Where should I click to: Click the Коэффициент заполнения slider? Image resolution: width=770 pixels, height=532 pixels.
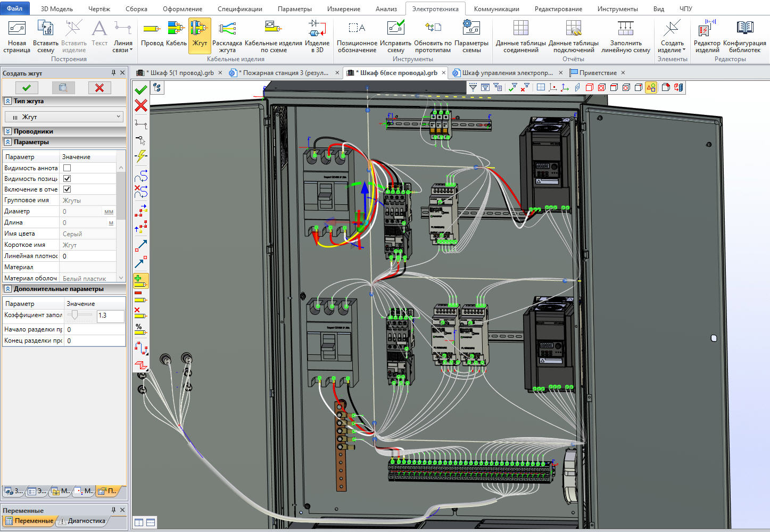[x=75, y=315]
